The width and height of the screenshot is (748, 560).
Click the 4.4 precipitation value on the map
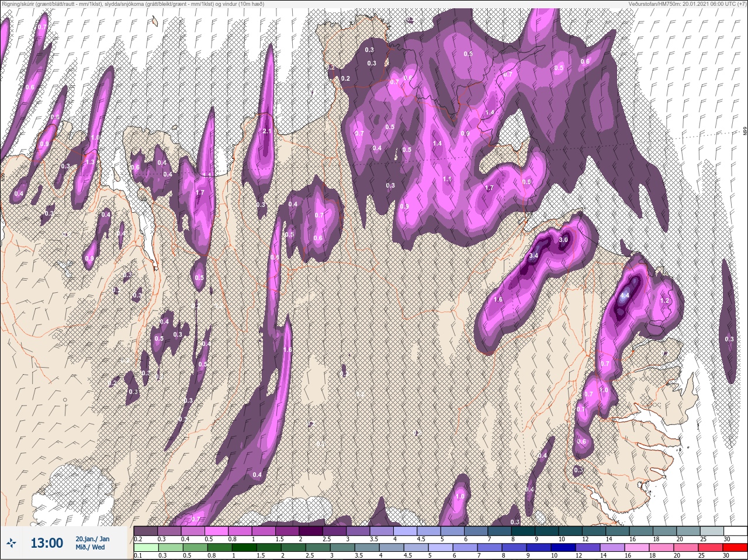[624, 296]
